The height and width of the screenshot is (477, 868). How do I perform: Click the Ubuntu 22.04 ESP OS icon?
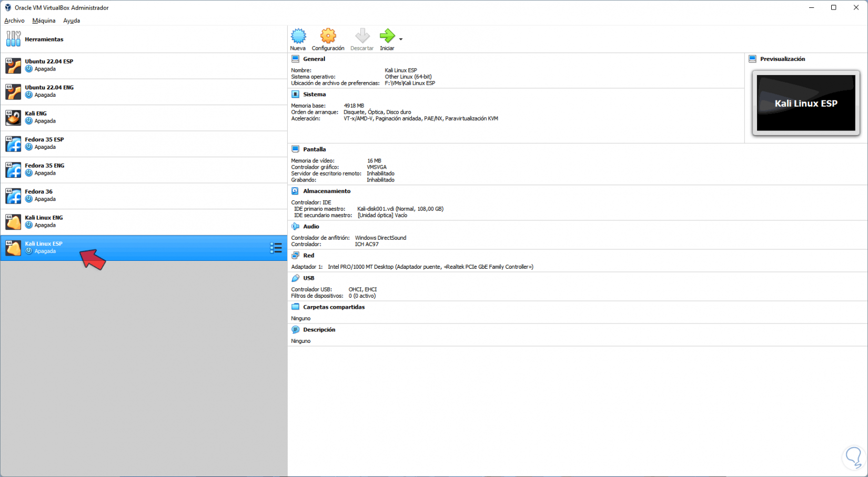pos(13,66)
